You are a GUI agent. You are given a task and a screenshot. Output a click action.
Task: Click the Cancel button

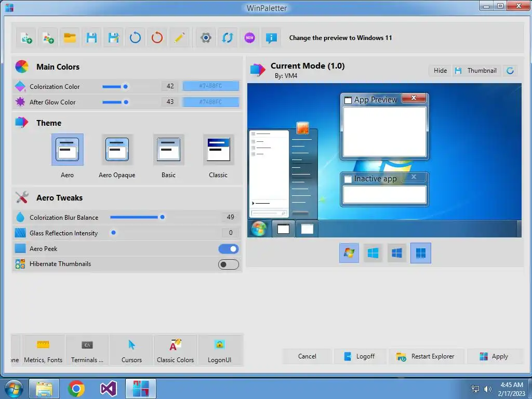pos(307,356)
